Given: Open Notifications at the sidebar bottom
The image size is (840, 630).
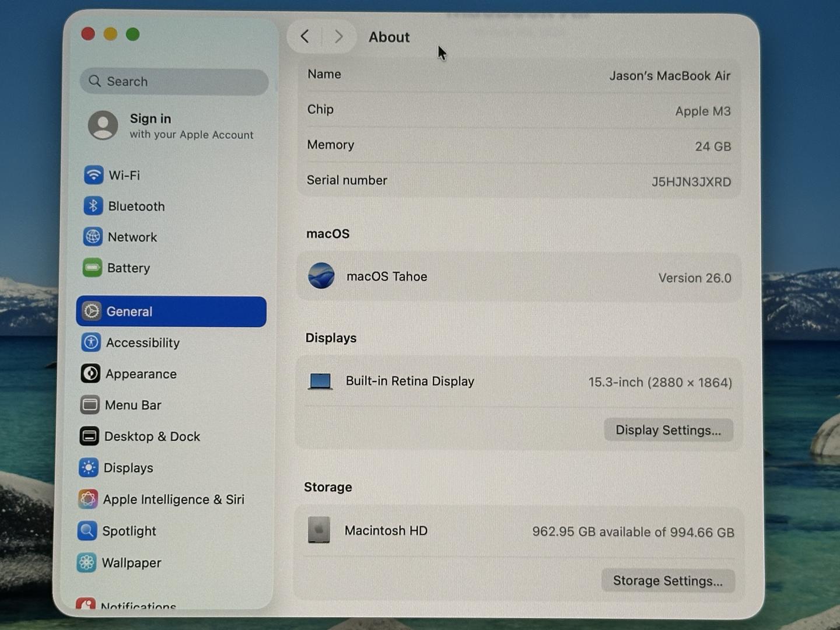Looking at the screenshot, I should (137, 605).
